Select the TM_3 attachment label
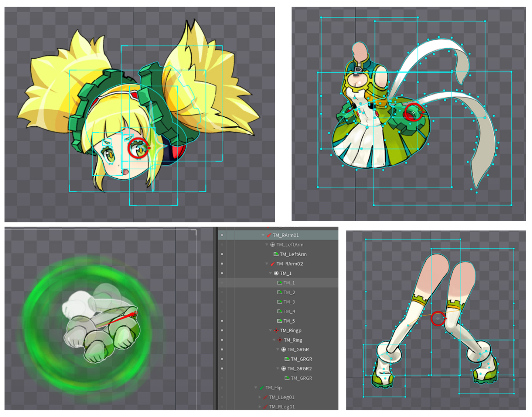This screenshot has width=532, height=417. coord(289,302)
